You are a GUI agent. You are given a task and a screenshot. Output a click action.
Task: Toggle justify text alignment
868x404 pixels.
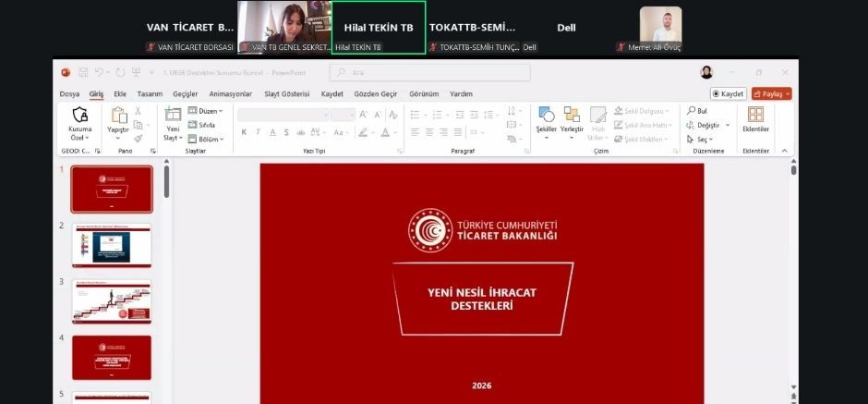458,132
